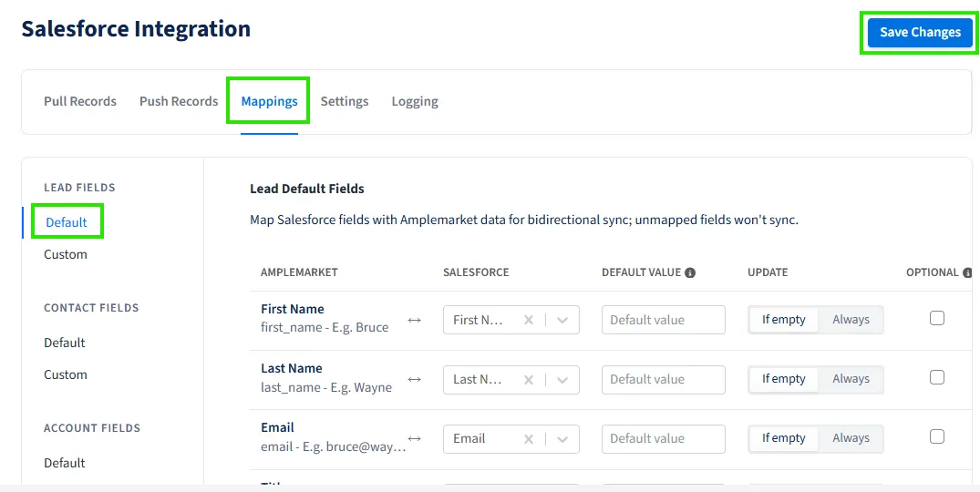The image size is (980, 492).
Task: Set First Name update to Always
Action: [851, 320]
